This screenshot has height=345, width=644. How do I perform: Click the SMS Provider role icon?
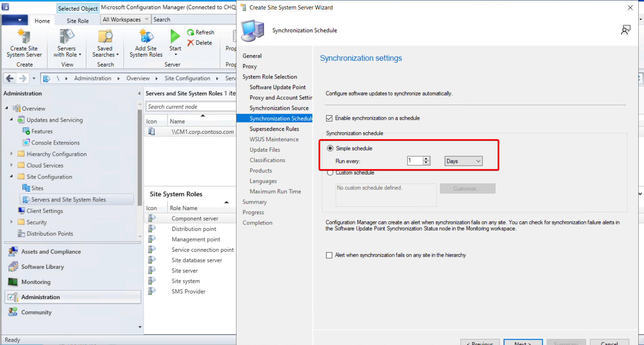point(152,291)
